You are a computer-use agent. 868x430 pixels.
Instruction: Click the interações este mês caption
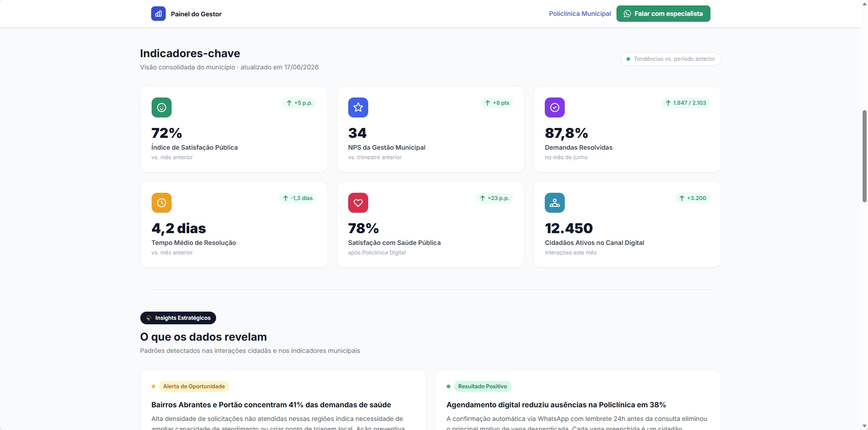tap(571, 253)
